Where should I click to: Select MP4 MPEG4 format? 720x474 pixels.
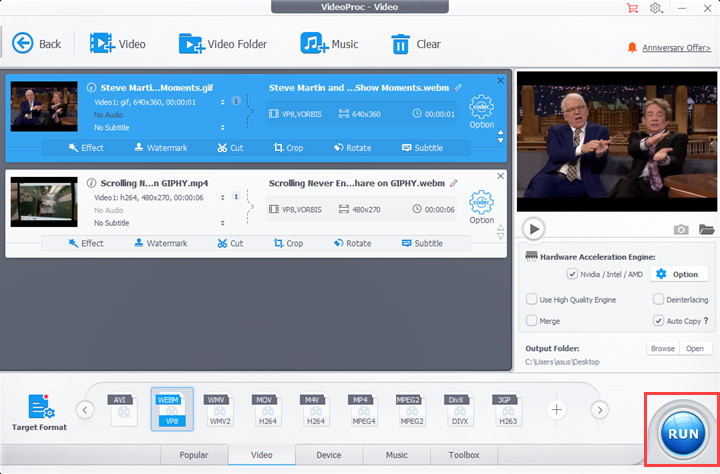[x=363, y=409]
